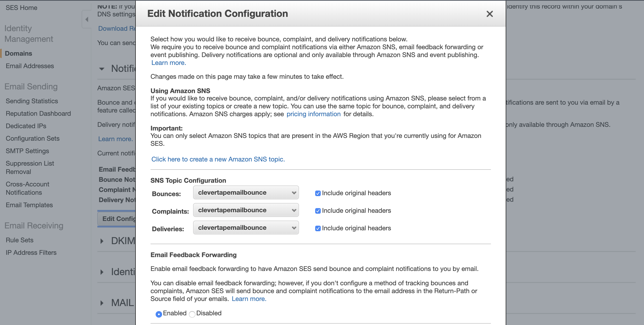Image resolution: width=644 pixels, height=325 pixels.
Task: Open the Complaints SNS topic dropdown
Action: [246, 210]
